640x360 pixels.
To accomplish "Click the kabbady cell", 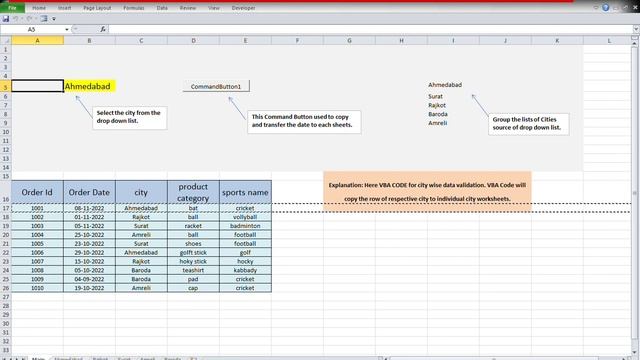I will click(x=245, y=270).
